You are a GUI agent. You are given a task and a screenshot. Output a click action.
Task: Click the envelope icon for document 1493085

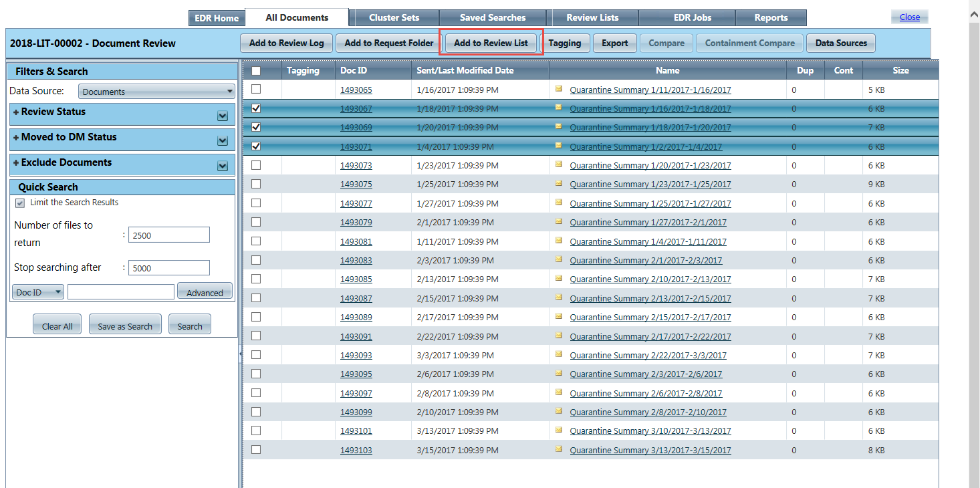[x=558, y=278]
